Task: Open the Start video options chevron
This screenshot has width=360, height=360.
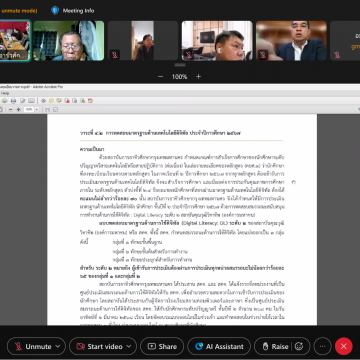Action: [x=129, y=346]
